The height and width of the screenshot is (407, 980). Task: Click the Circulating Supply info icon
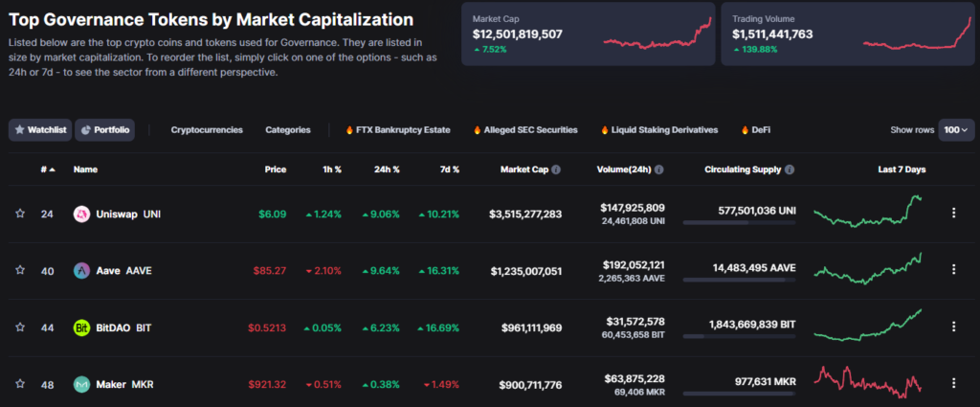click(790, 170)
